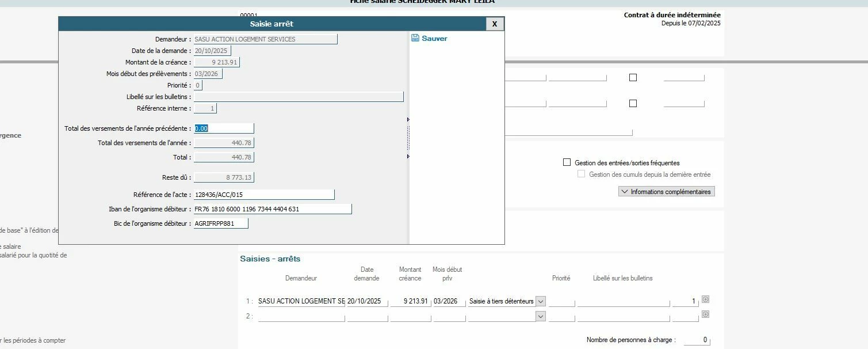Click row 2 Priorité empty field
Screen dimensions: 868x349
point(561,316)
